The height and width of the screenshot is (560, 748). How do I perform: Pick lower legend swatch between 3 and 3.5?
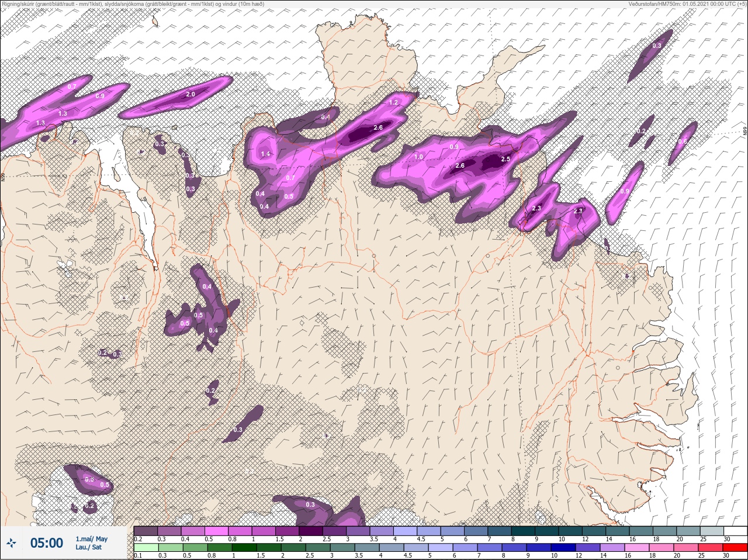click(342, 548)
